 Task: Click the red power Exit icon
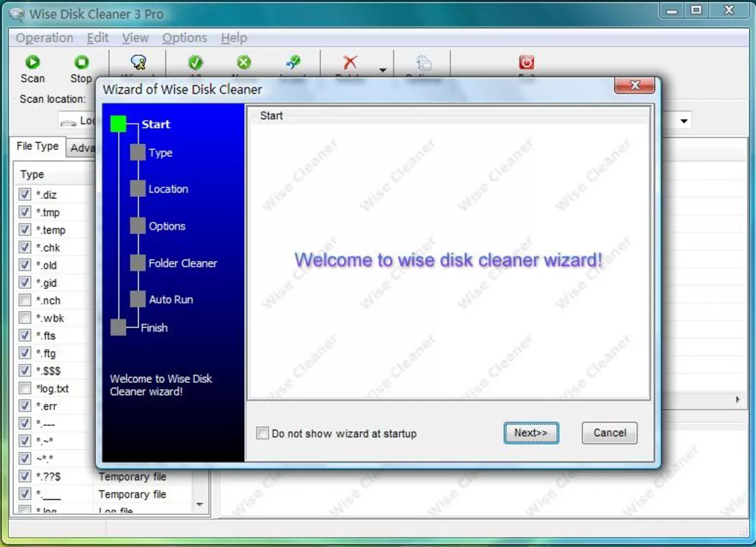tap(526, 62)
